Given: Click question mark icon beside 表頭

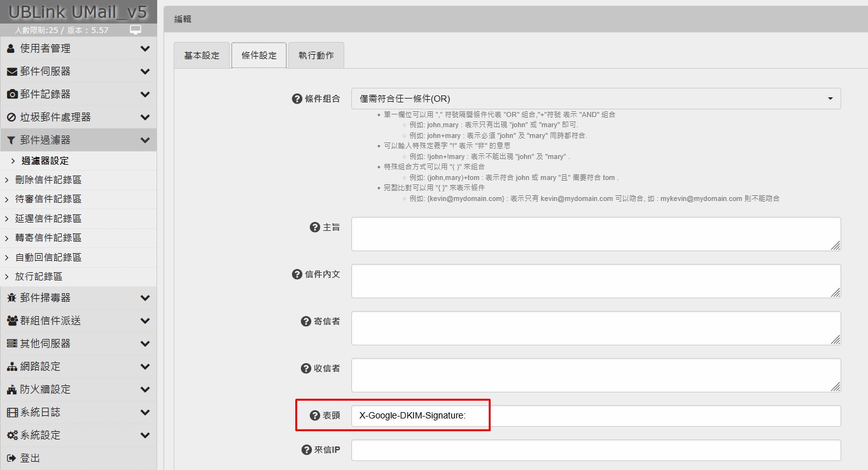Looking at the screenshot, I should [314, 415].
